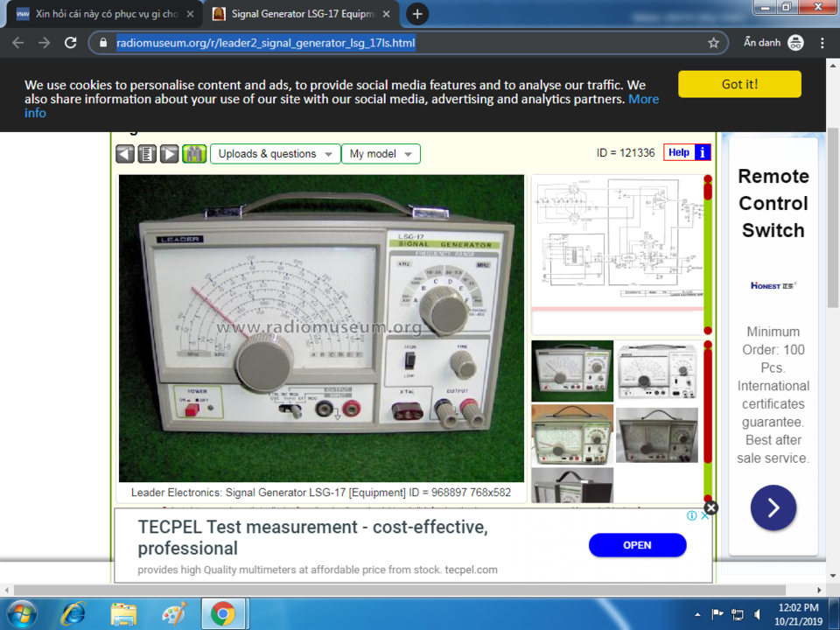This screenshot has height=630, width=840.
Task: Close the TECPEL ad overlay with X
Action: tap(710, 507)
